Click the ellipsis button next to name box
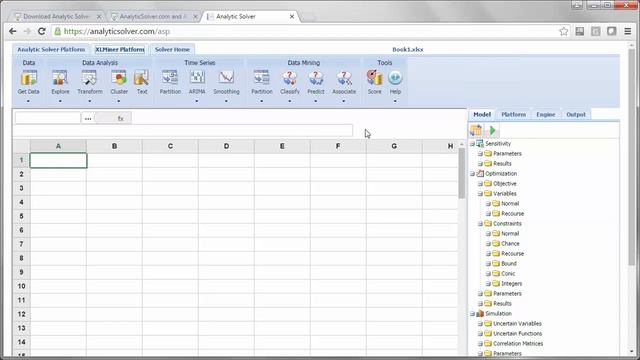This screenshot has height=360, width=640. point(88,118)
